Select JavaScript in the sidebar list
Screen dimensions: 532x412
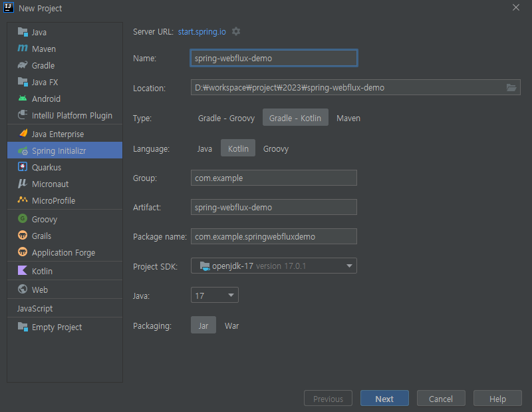coord(35,308)
